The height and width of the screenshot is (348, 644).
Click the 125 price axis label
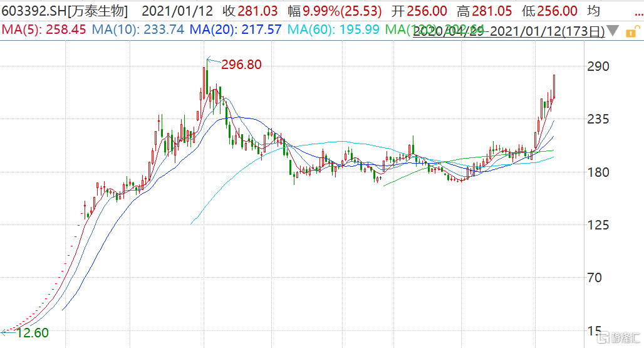598,224
